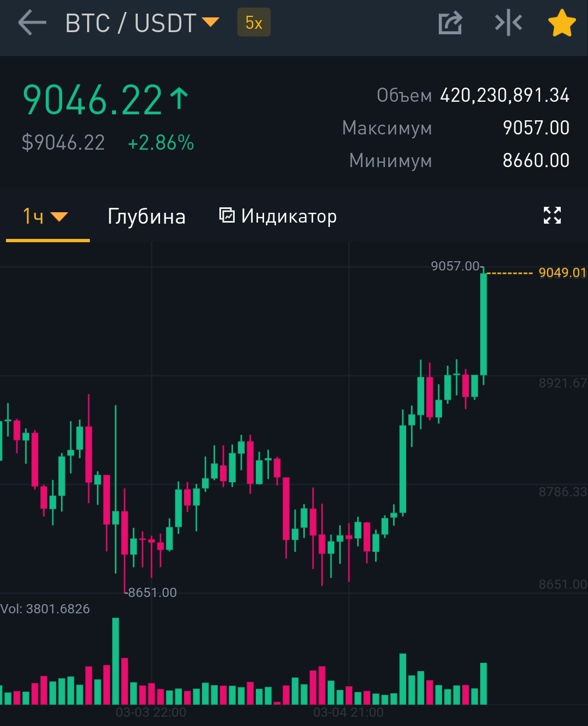Image resolution: width=588 pixels, height=726 pixels.
Task: Tap the collapse arrows icon in header
Action: 508,23
